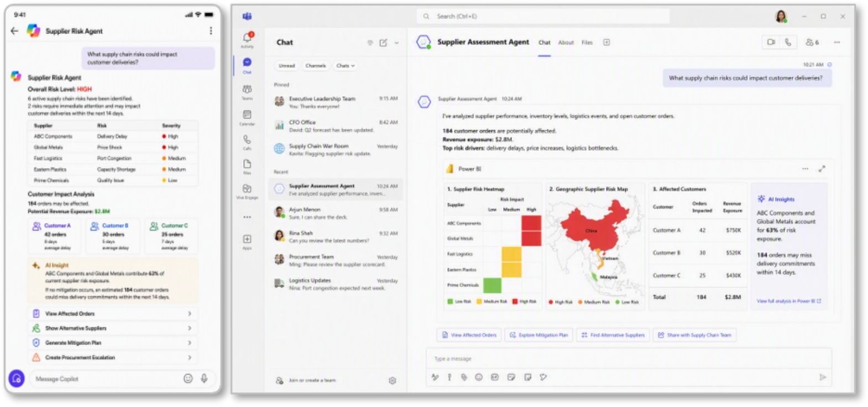This screenshot has width=868, height=407.
Task: Click Share with Supply Chain Team button
Action: coord(694,335)
